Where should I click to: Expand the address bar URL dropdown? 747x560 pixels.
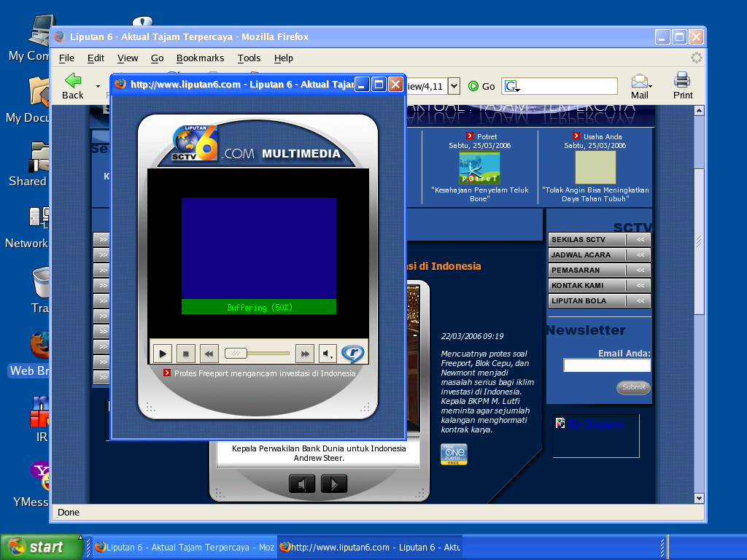454,86
